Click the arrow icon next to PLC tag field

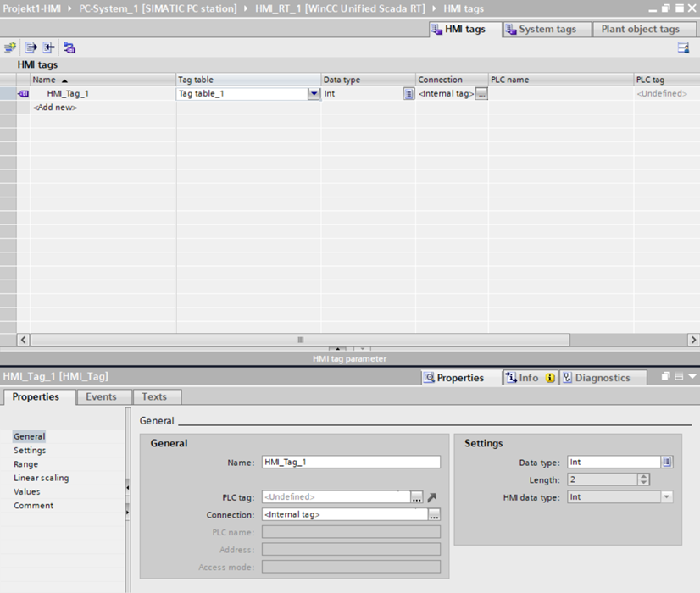(x=431, y=498)
